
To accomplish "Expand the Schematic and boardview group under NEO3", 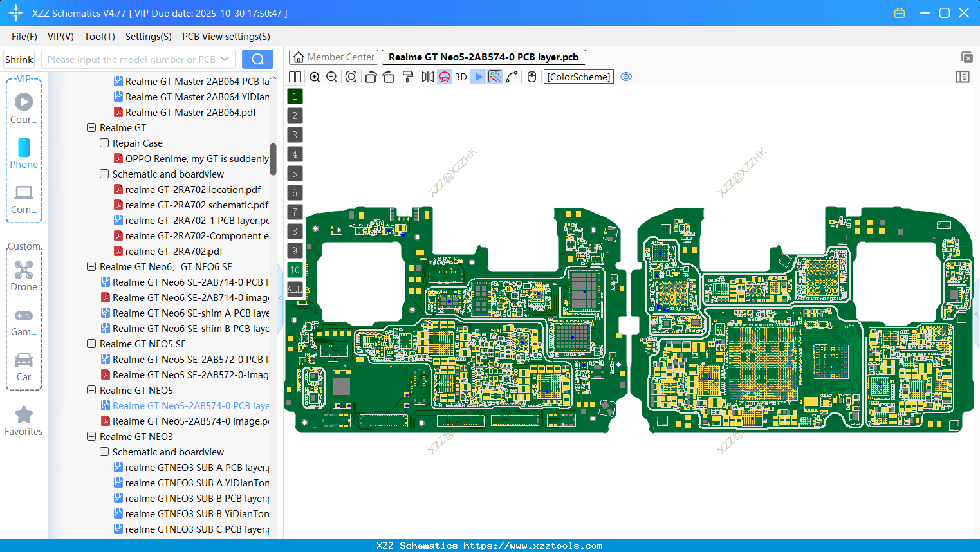I will (104, 452).
